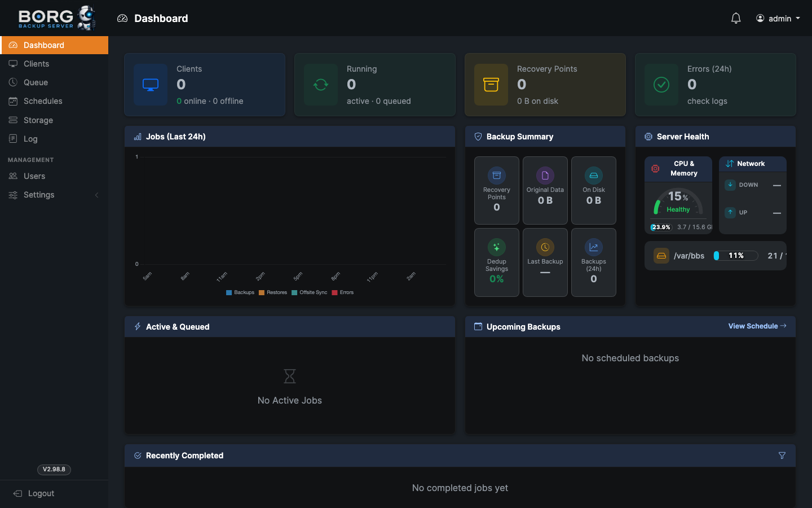Click the /var/bbs disk icon
Viewport: 812px width, 508px height.
pos(661,256)
